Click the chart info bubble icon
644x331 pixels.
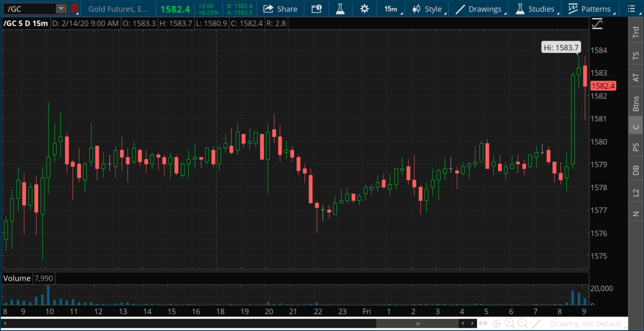(317, 9)
